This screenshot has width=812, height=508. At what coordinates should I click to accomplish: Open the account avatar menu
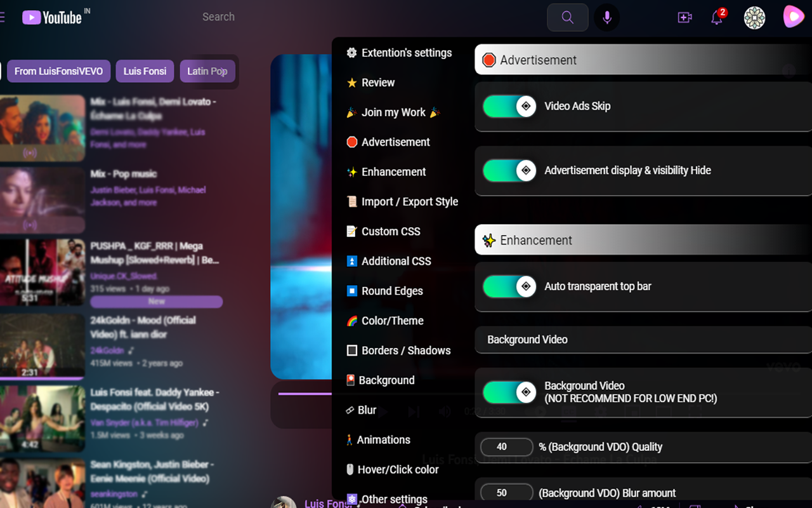[754, 18]
